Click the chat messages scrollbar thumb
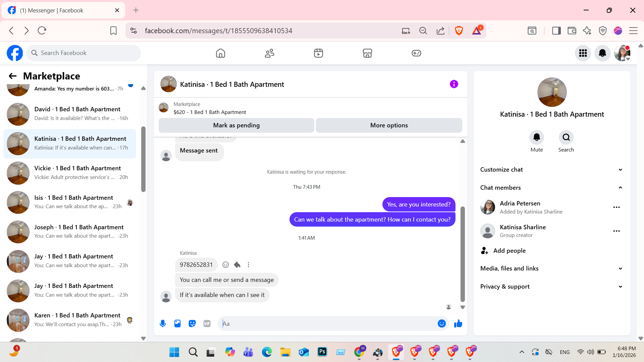The width and height of the screenshot is (644, 362). click(463, 254)
